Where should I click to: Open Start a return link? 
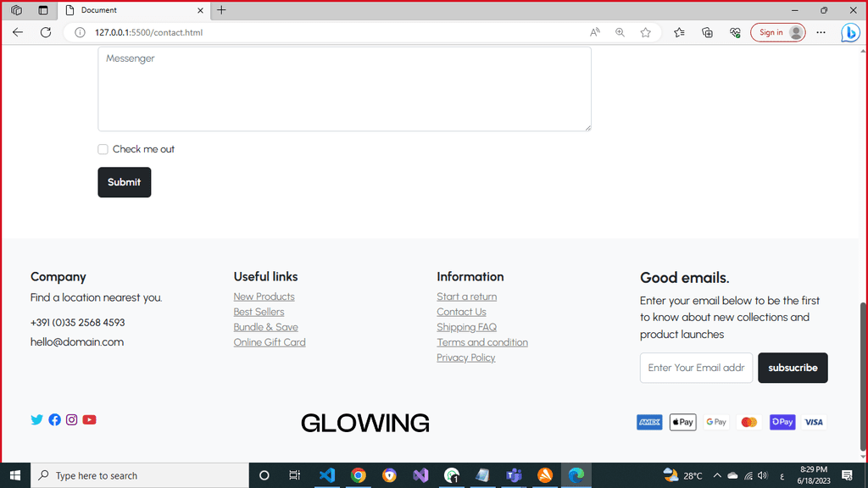467,297
